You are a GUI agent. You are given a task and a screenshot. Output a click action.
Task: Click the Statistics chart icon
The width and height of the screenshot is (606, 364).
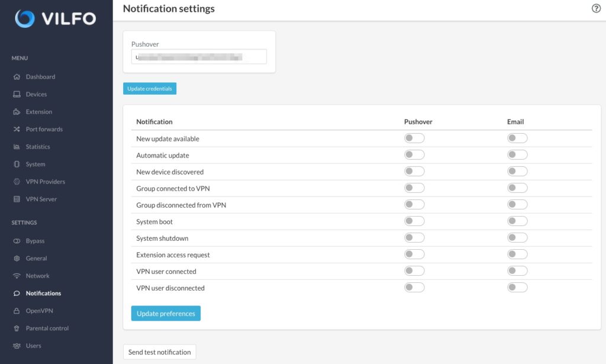(x=17, y=146)
